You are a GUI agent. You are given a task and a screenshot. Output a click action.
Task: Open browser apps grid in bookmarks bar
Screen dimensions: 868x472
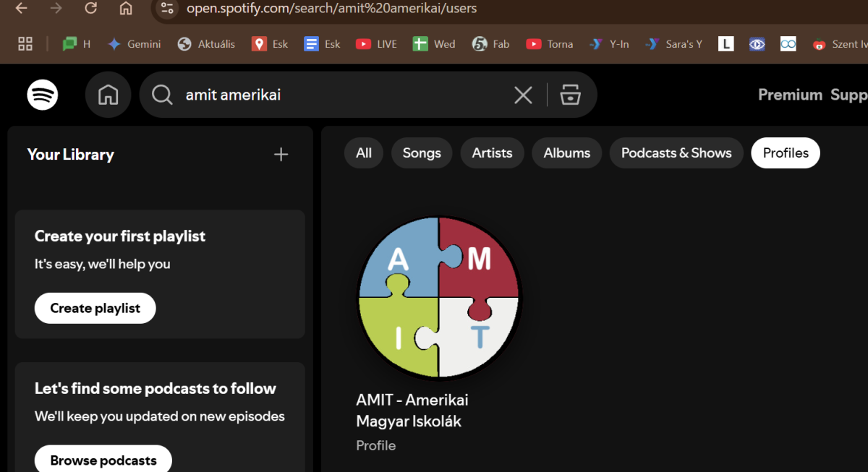25,44
